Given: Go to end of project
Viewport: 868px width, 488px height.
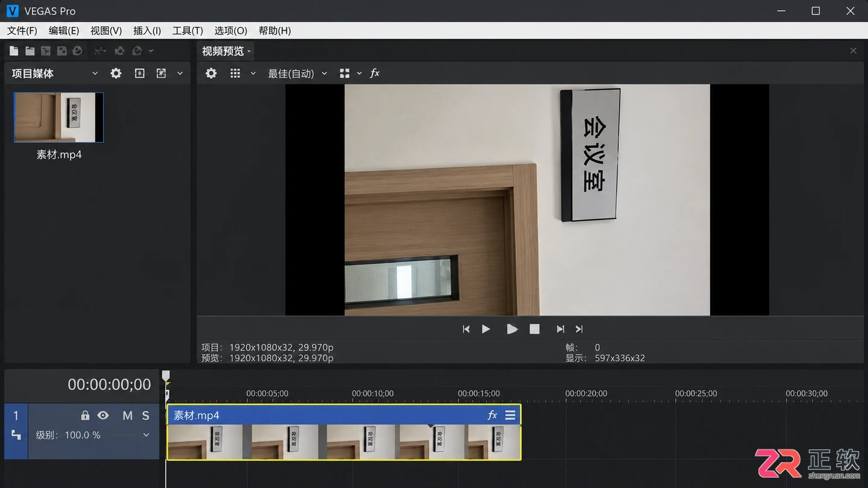Looking at the screenshot, I should [x=579, y=329].
